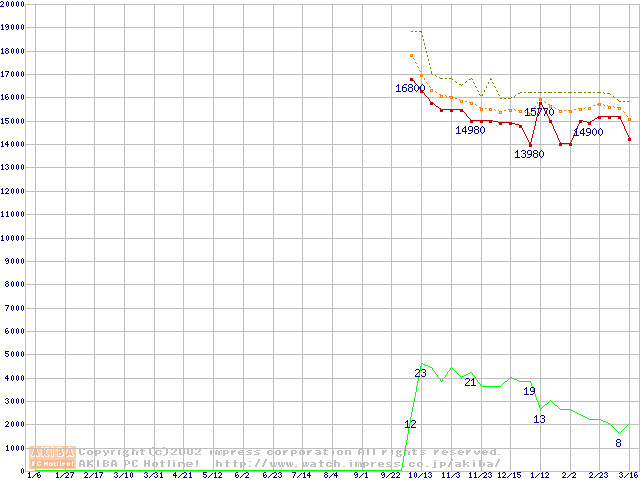
Task: Click the 14980 price data label
Action: (470, 130)
